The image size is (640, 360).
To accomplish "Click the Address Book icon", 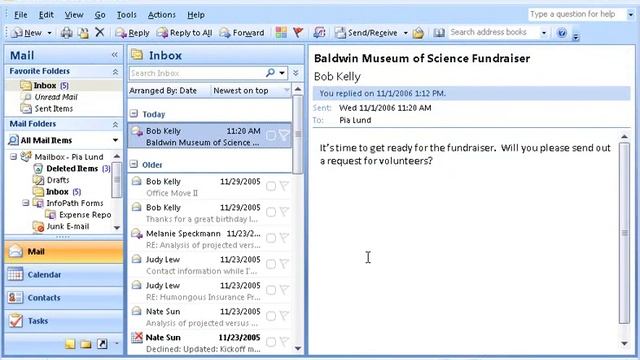I will (x=439, y=33).
